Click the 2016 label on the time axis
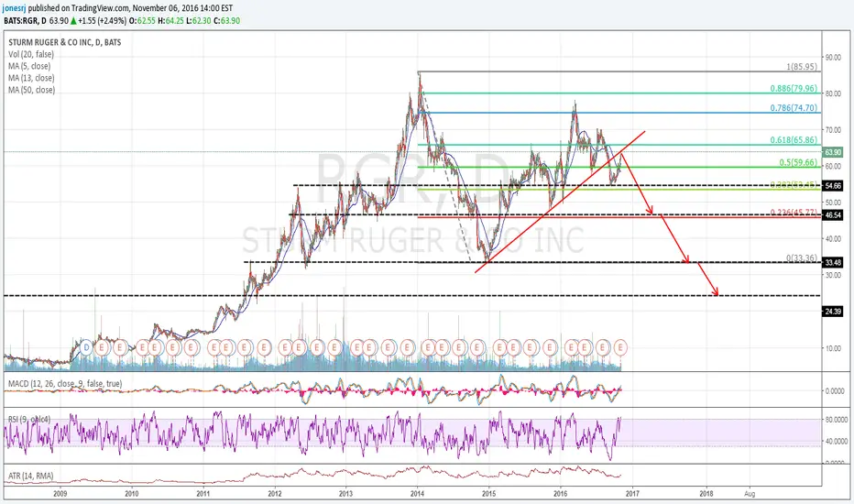The height and width of the screenshot is (504, 854). point(561,494)
